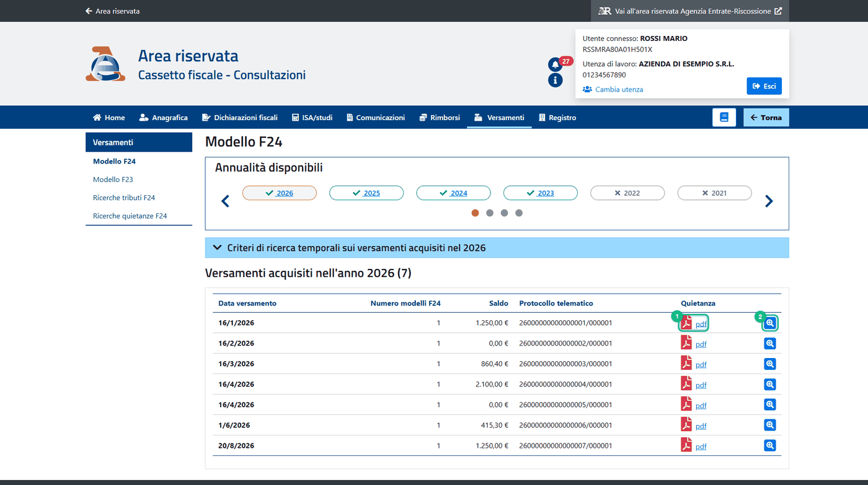
Task: Open the guide book icon button
Action: (x=724, y=117)
